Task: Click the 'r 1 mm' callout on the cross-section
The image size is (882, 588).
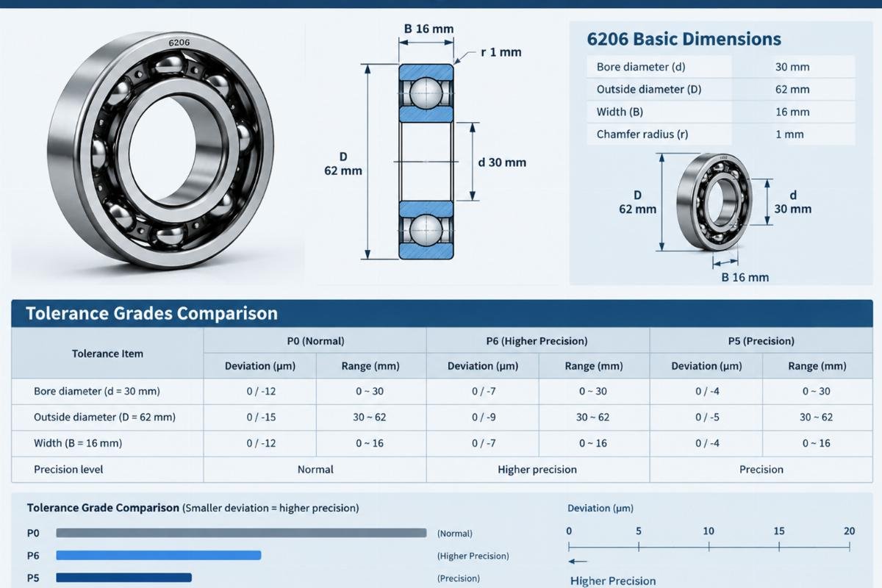Action: coord(501,52)
